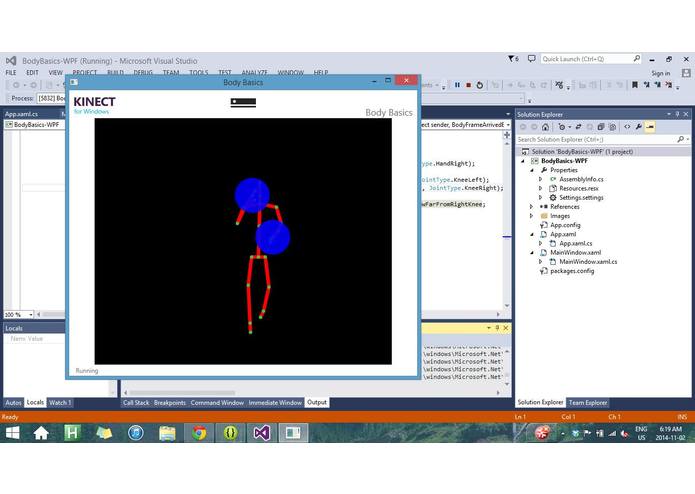Open the FILE menu
695x494 pixels.
coord(11,73)
